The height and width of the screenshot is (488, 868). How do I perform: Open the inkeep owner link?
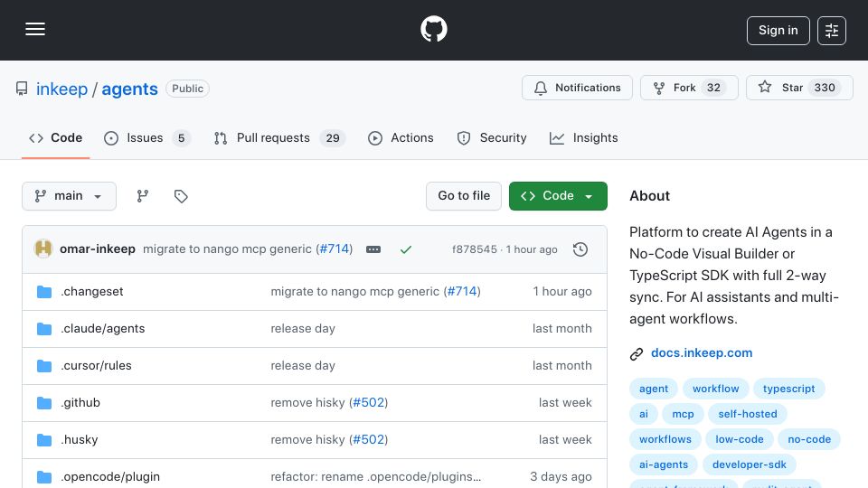(x=61, y=89)
